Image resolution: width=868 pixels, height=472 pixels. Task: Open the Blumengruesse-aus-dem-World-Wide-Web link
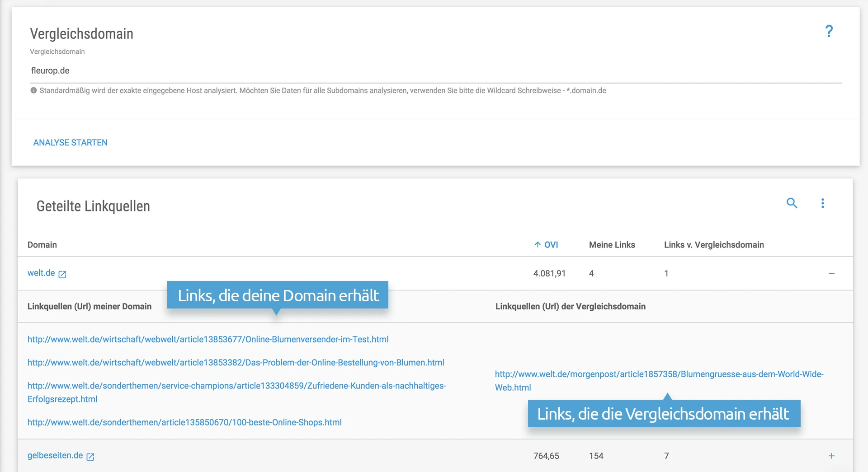[659, 374]
